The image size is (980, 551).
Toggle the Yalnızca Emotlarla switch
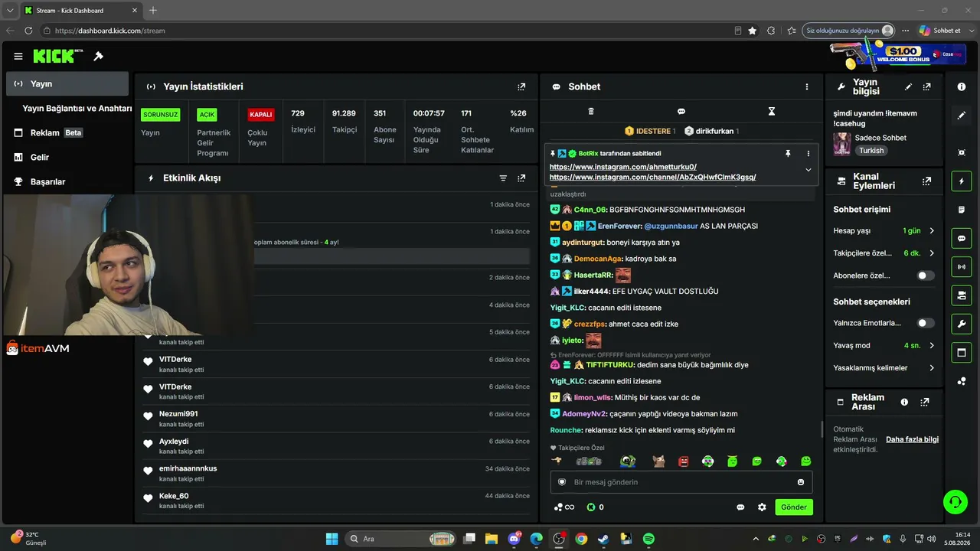926,323
